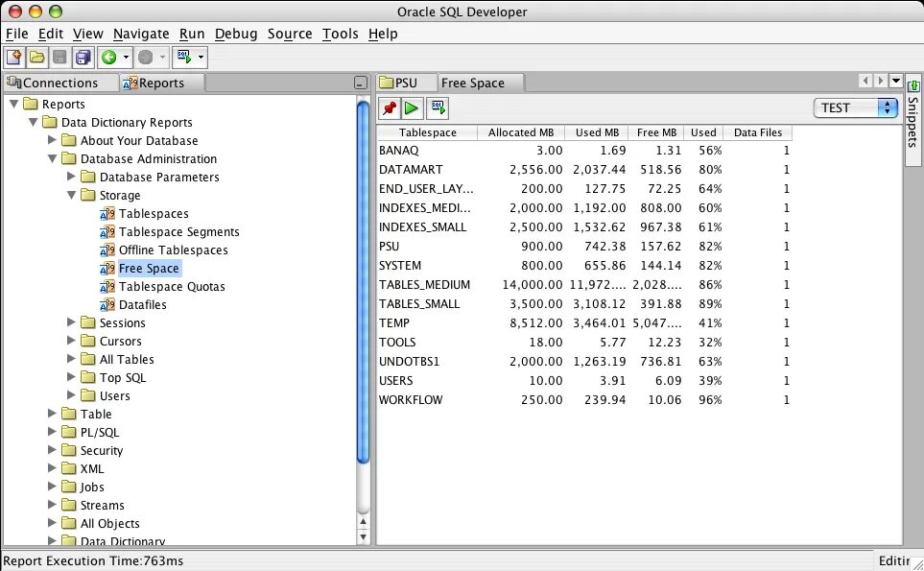Switch to the Connections tab

point(59,83)
